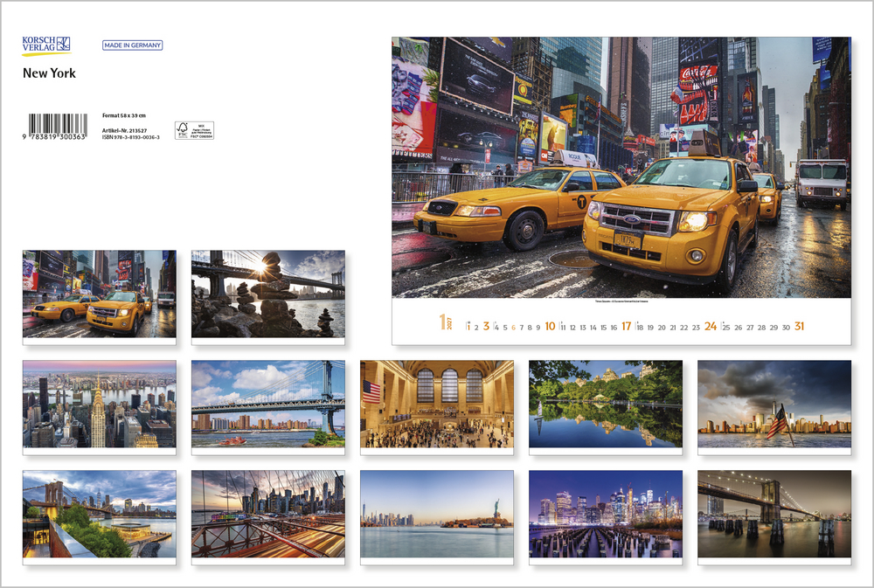Select day 17 in the calendar strip
This screenshot has width=874, height=588.
[x=626, y=327]
